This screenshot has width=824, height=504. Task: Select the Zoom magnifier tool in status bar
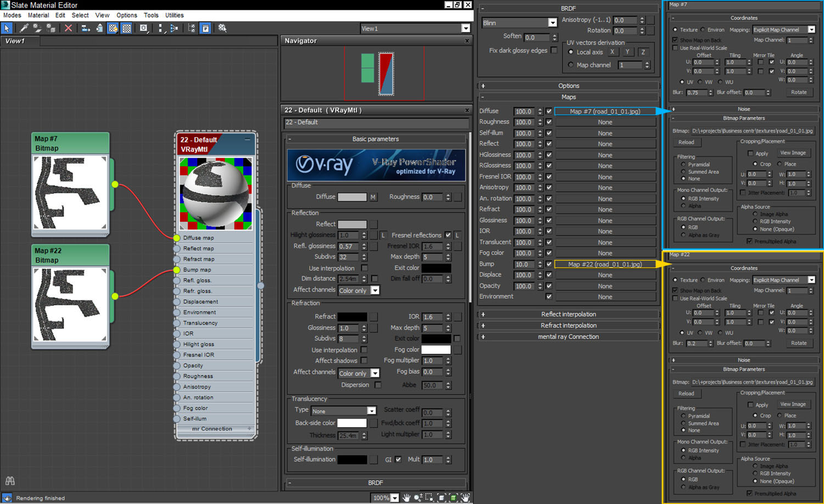tap(418, 497)
